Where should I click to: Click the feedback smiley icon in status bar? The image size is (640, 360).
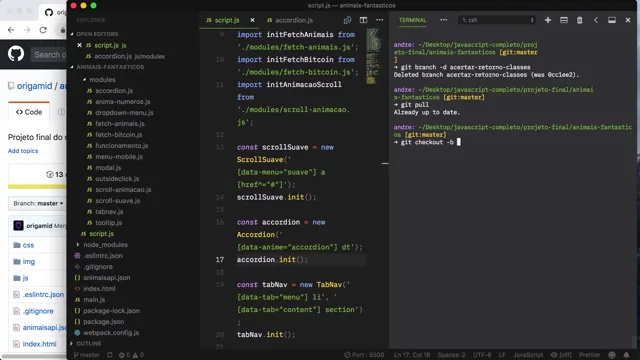tap(612, 355)
